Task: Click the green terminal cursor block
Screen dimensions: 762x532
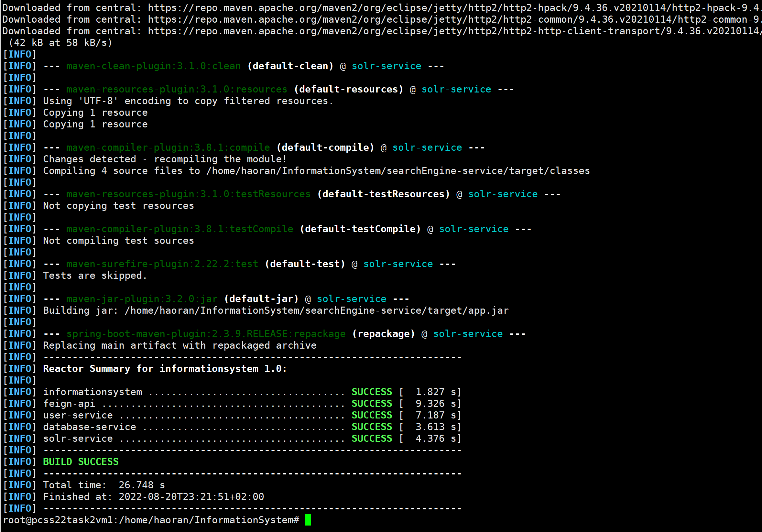Action: coord(308,520)
